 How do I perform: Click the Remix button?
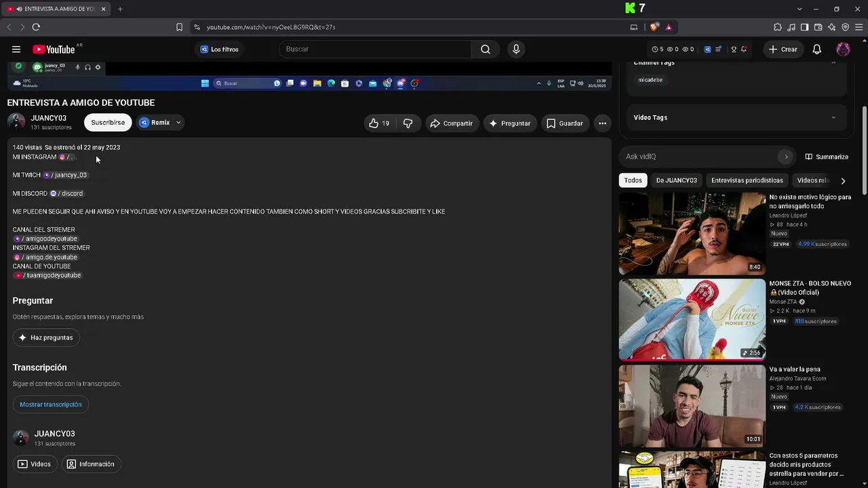pos(155,123)
